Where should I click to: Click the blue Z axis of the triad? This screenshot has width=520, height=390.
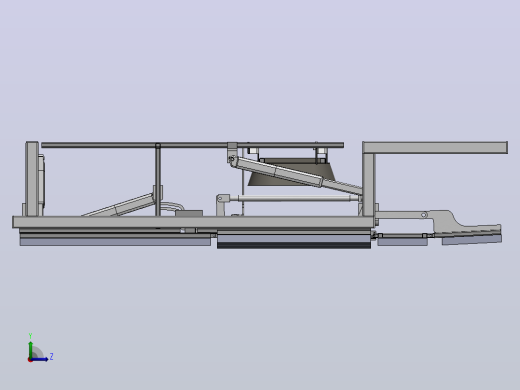pyautogui.click(x=40, y=359)
